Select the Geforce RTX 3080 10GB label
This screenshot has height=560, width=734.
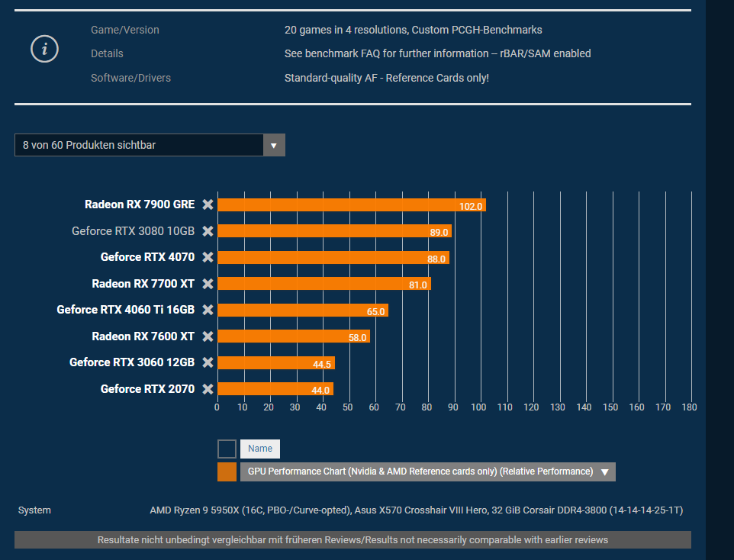tap(133, 231)
